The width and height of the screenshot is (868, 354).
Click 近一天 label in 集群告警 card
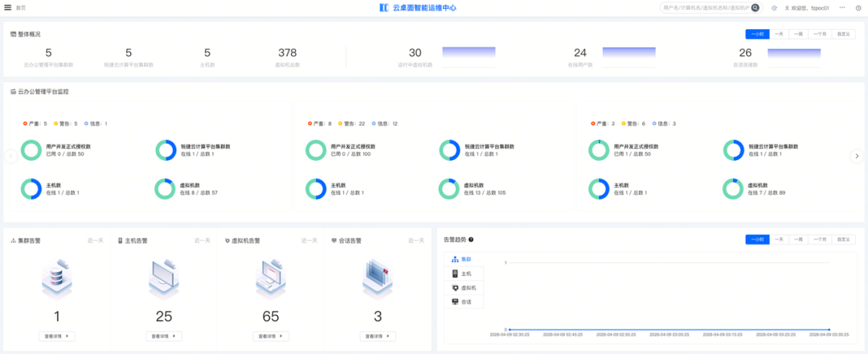pyautogui.click(x=95, y=241)
